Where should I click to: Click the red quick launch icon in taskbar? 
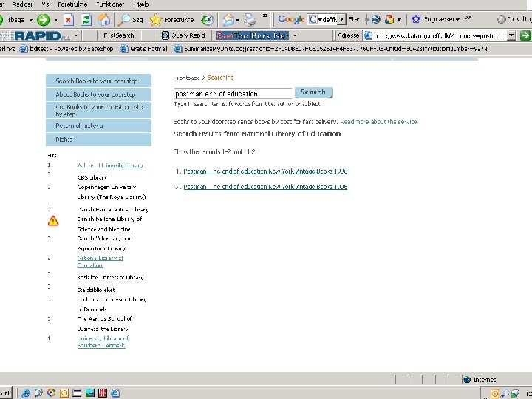click(103, 393)
